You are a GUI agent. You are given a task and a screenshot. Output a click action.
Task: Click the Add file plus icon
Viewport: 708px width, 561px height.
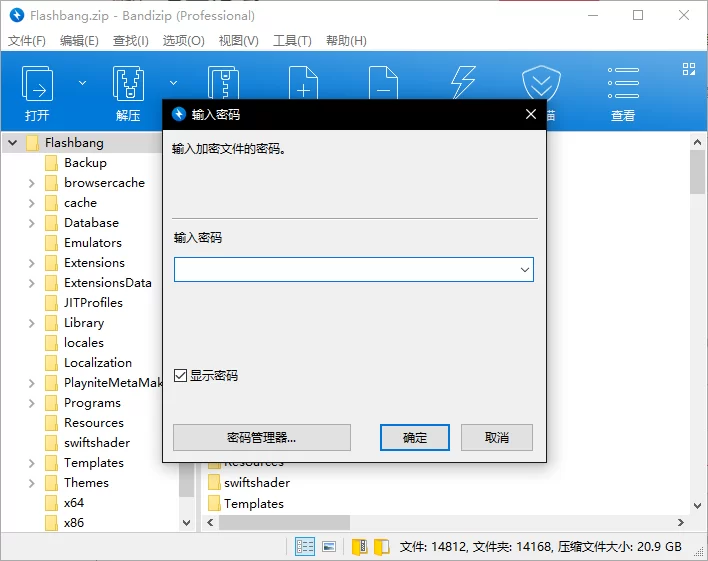coord(303,83)
